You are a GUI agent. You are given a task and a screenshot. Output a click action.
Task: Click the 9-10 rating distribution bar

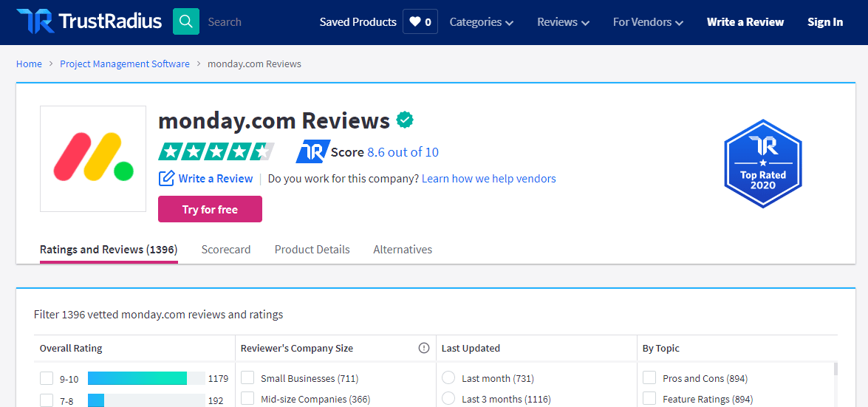tap(147, 378)
